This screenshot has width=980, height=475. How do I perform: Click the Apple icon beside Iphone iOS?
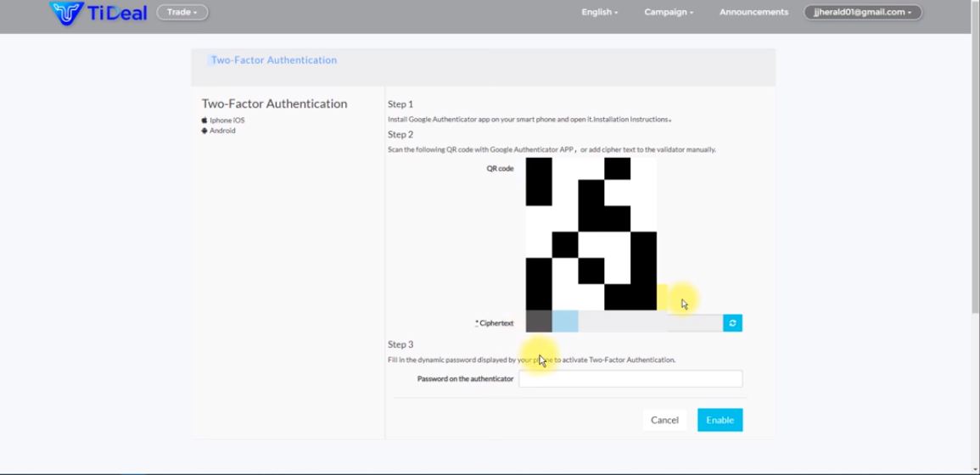204,120
